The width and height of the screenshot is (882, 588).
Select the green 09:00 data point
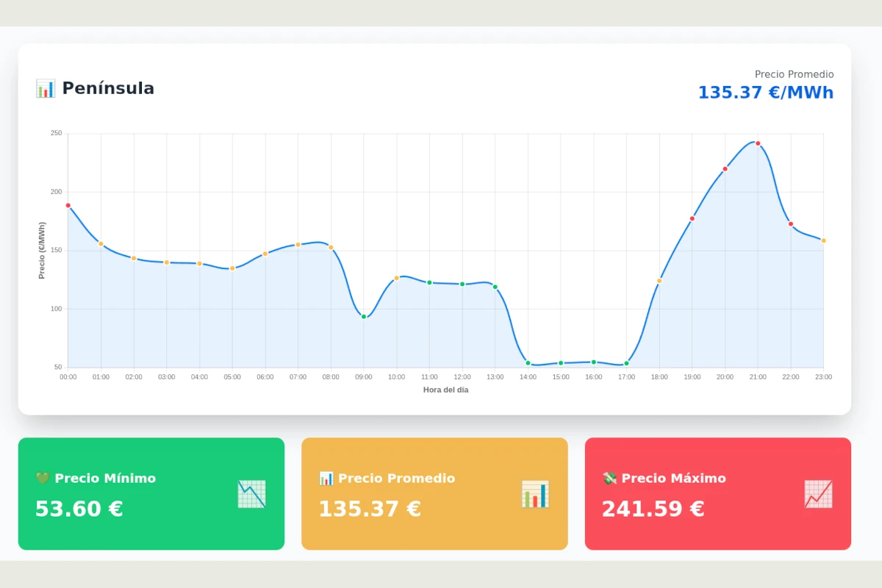point(364,317)
